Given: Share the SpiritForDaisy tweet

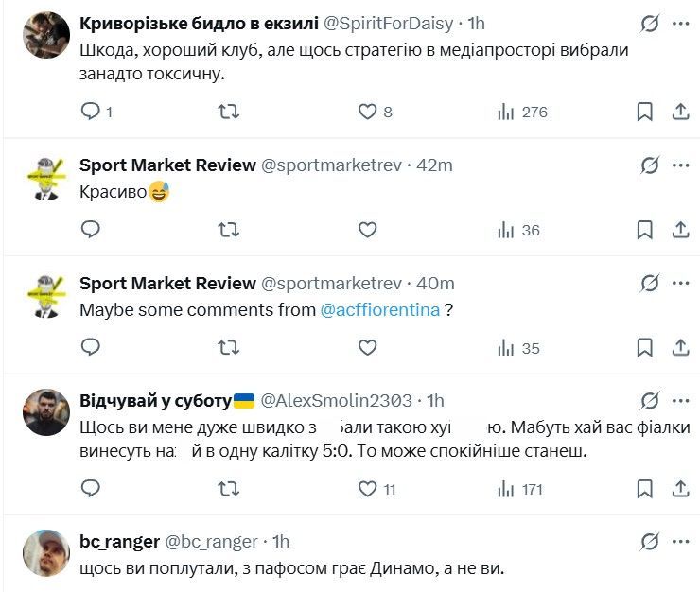Looking at the screenshot, I should coord(679,112).
